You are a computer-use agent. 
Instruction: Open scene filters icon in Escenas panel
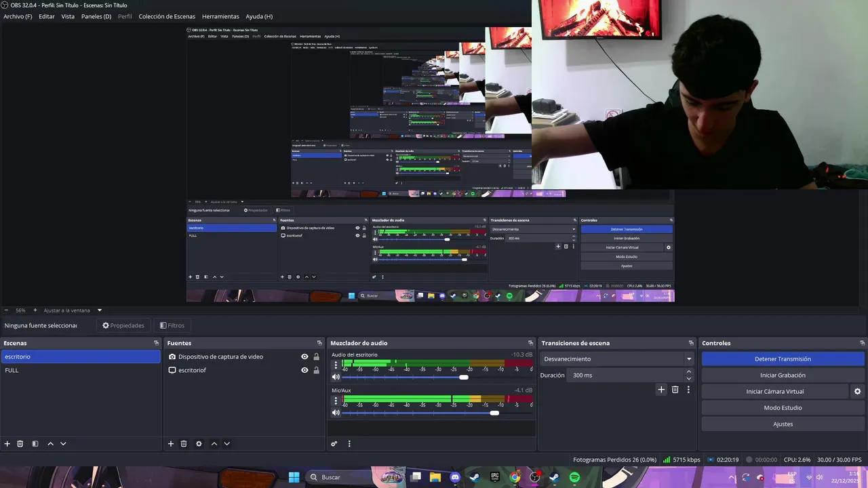coord(35,444)
